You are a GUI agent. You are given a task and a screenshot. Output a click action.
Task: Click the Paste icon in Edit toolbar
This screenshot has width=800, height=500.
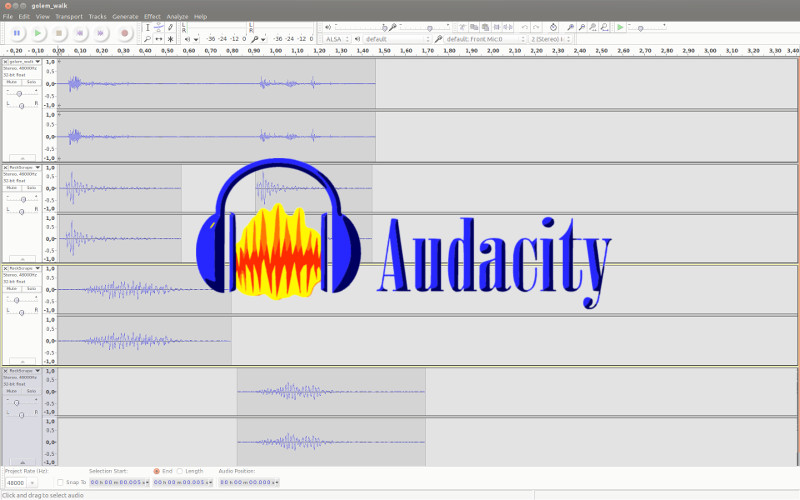click(x=485, y=27)
